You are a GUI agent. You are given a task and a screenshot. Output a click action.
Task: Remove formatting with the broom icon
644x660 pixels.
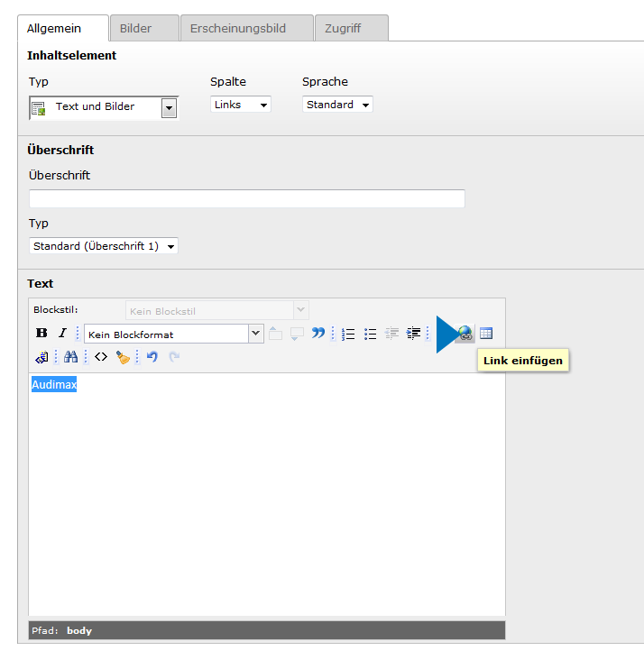pyautogui.click(x=124, y=357)
